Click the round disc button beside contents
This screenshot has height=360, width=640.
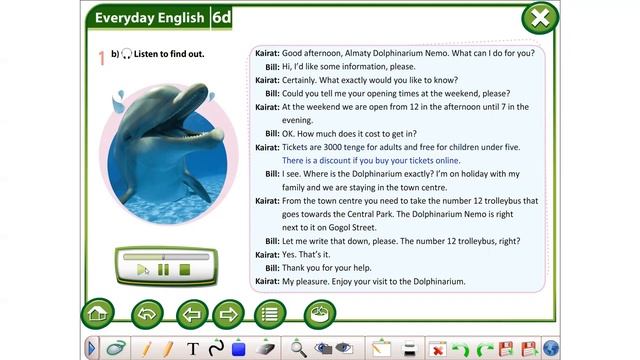click(320, 314)
